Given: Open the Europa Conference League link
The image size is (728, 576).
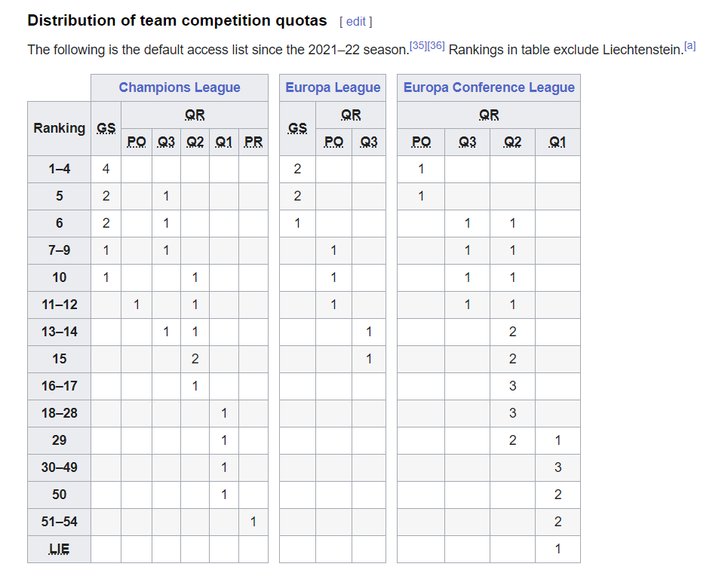Looking at the screenshot, I should [489, 87].
